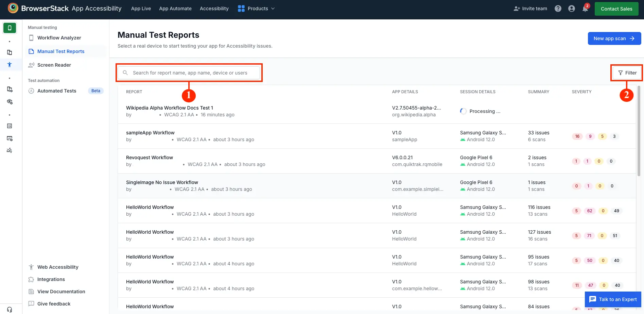Click the bar-chart-with-gear icon in left rail
Image resolution: width=644 pixels, height=314 pixels.
(10, 150)
